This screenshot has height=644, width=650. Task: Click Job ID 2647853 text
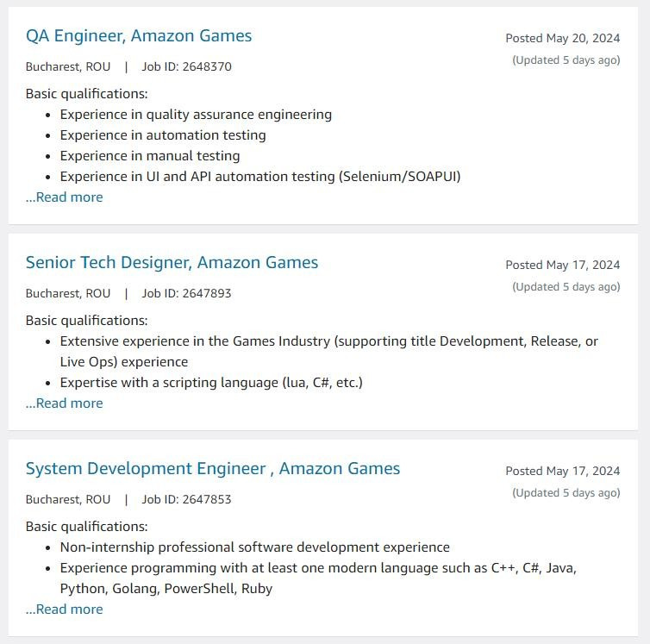click(x=186, y=500)
